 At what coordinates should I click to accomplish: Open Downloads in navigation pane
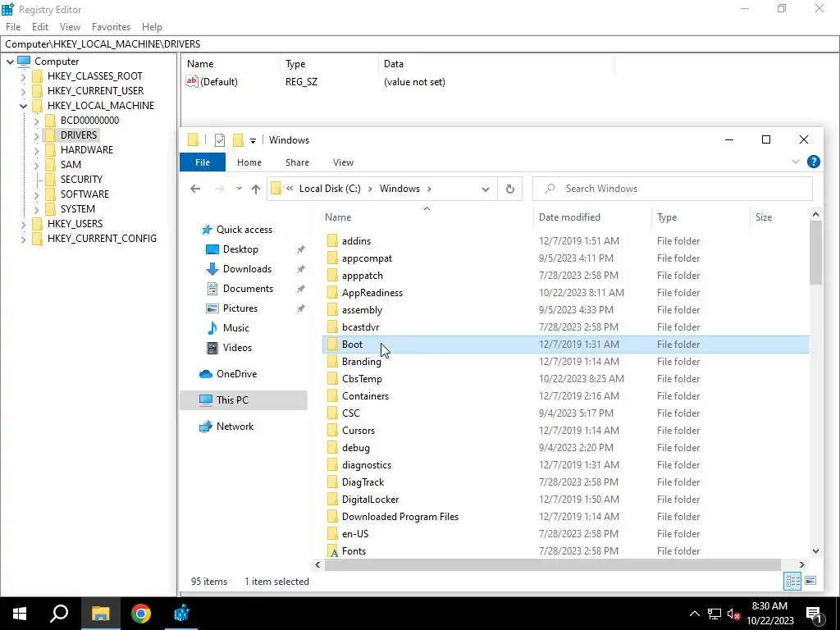[247, 269]
